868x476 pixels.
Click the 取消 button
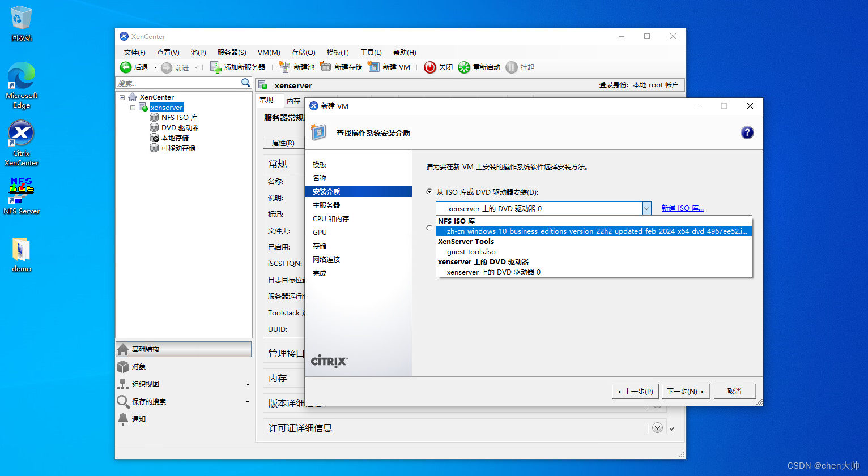[734, 391]
